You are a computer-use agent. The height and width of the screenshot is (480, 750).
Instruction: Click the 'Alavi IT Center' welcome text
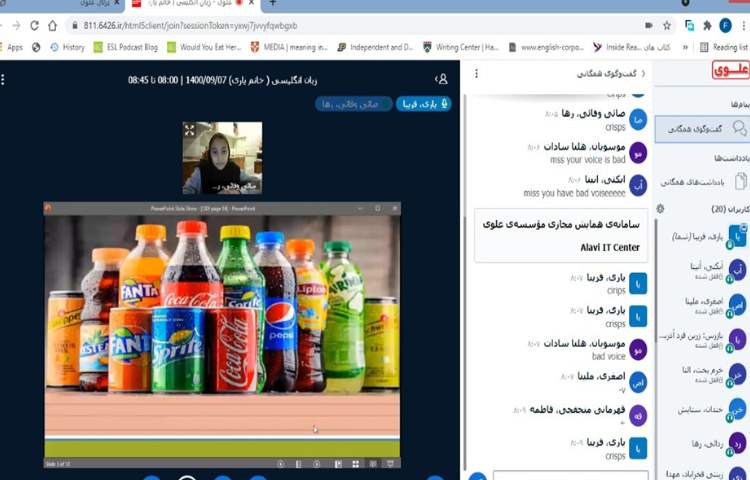tap(609, 248)
